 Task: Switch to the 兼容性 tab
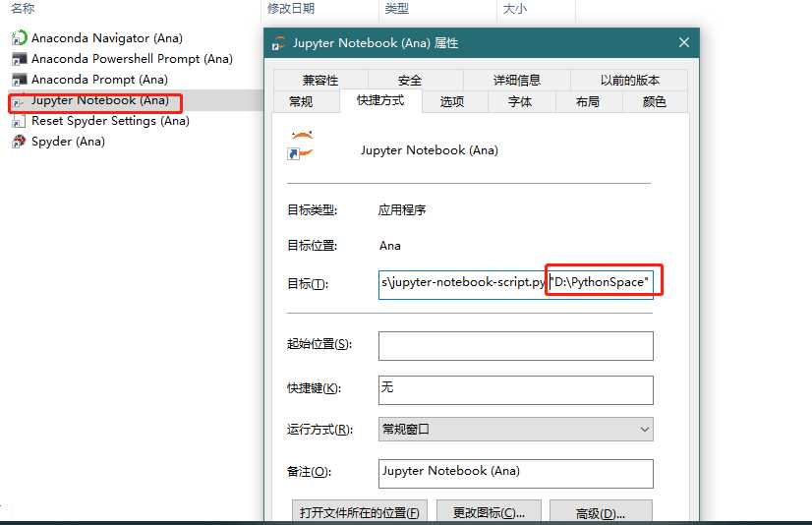320,81
